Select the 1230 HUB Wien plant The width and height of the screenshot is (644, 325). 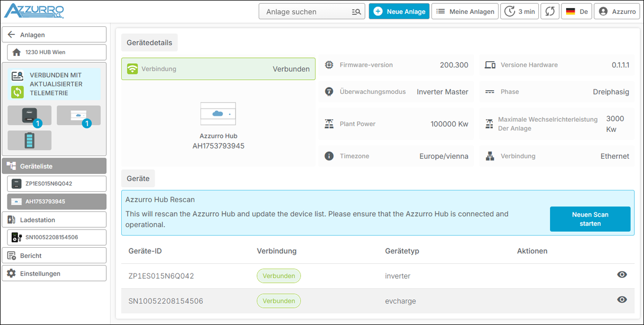(x=57, y=52)
